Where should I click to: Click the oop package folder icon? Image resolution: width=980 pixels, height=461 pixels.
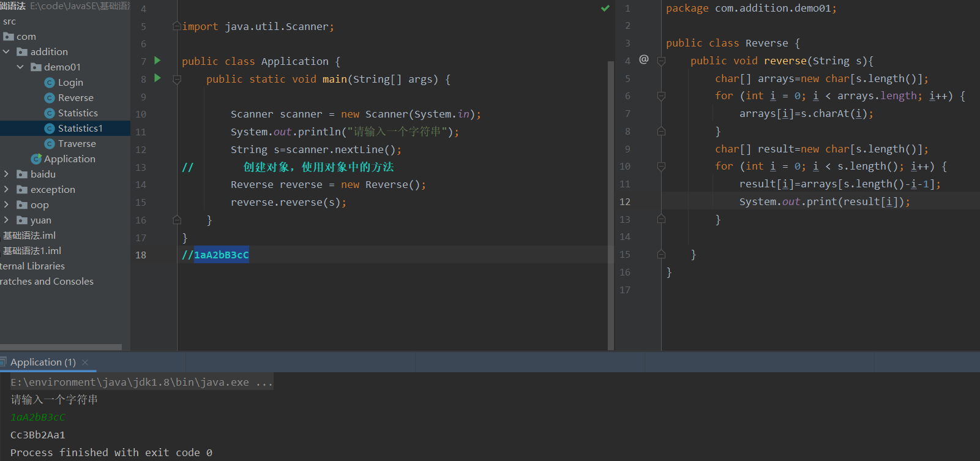pyautogui.click(x=22, y=205)
